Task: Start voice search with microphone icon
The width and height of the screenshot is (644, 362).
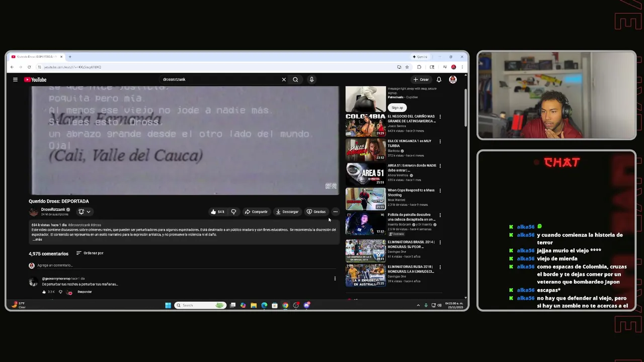Action: click(x=311, y=79)
